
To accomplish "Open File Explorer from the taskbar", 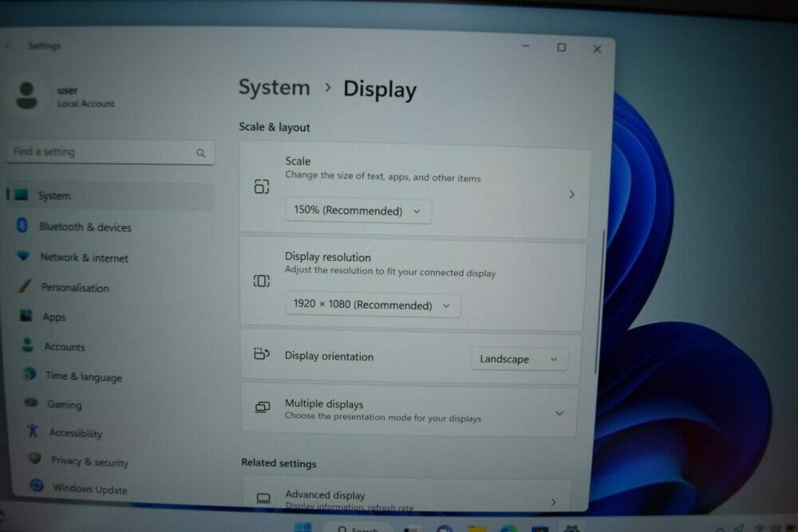I will pyautogui.click(x=477, y=529).
